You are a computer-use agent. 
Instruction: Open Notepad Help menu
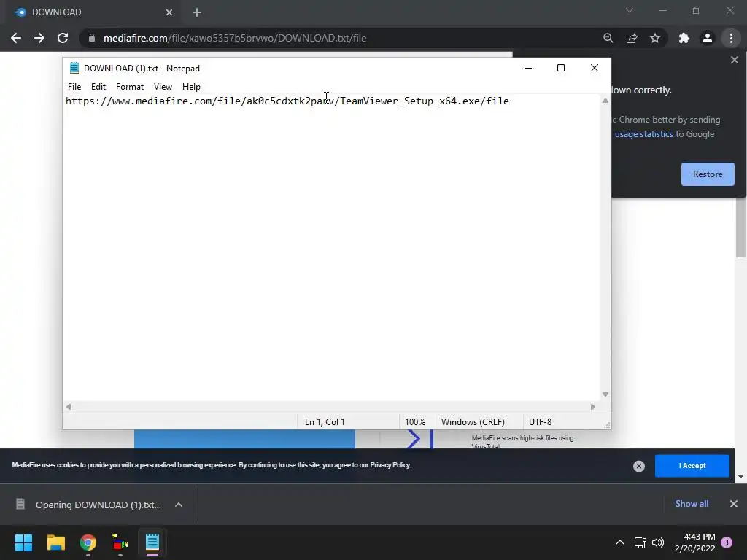(191, 87)
